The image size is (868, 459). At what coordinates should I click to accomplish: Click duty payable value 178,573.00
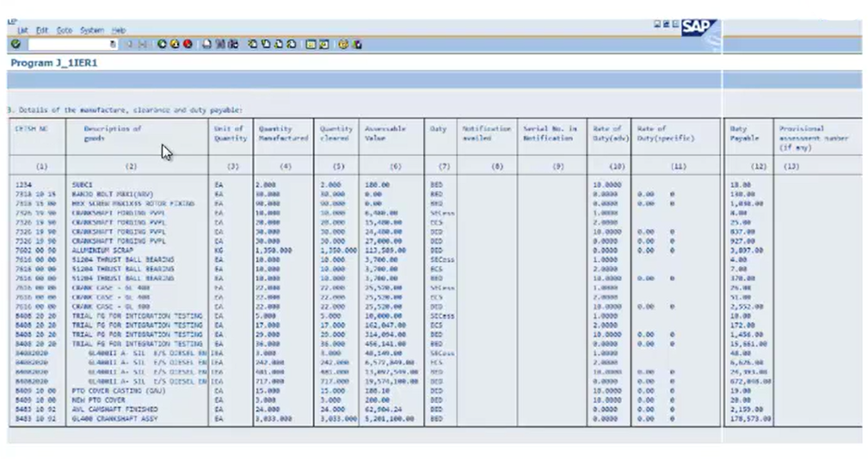coord(751,419)
